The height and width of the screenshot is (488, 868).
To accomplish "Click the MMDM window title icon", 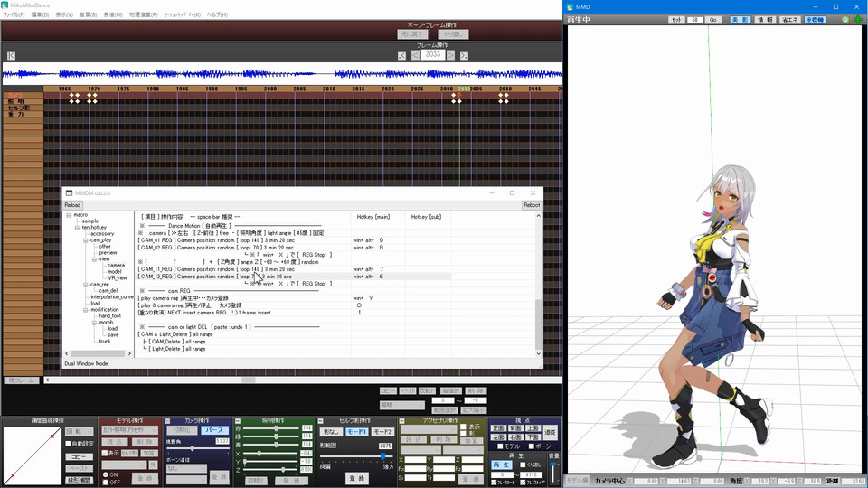I will click(70, 193).
